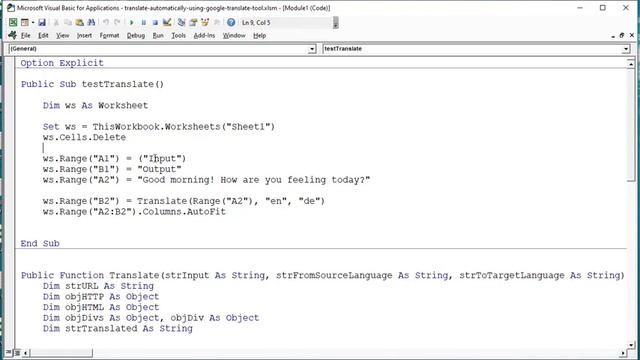Open the Format menu

pyautogui.click(x=109, y=36)
